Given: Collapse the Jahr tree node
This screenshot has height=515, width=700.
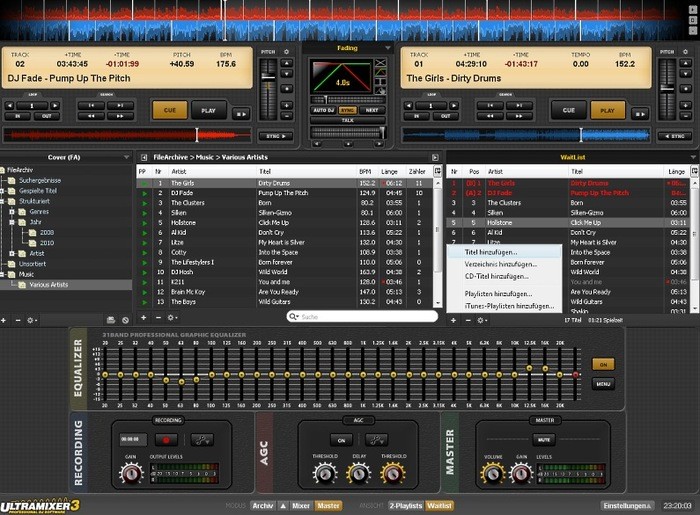Looking at the screenshot, I should (x=12, y=222).
